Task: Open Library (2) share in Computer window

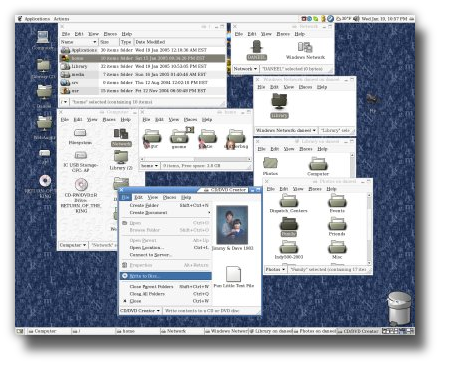Action: coord(121,160)
